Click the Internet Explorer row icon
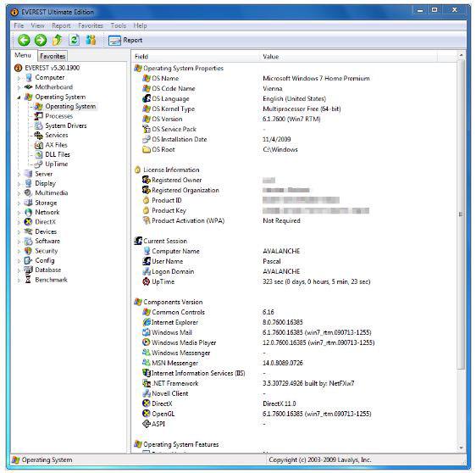476x473 pixels. [147, 322]
